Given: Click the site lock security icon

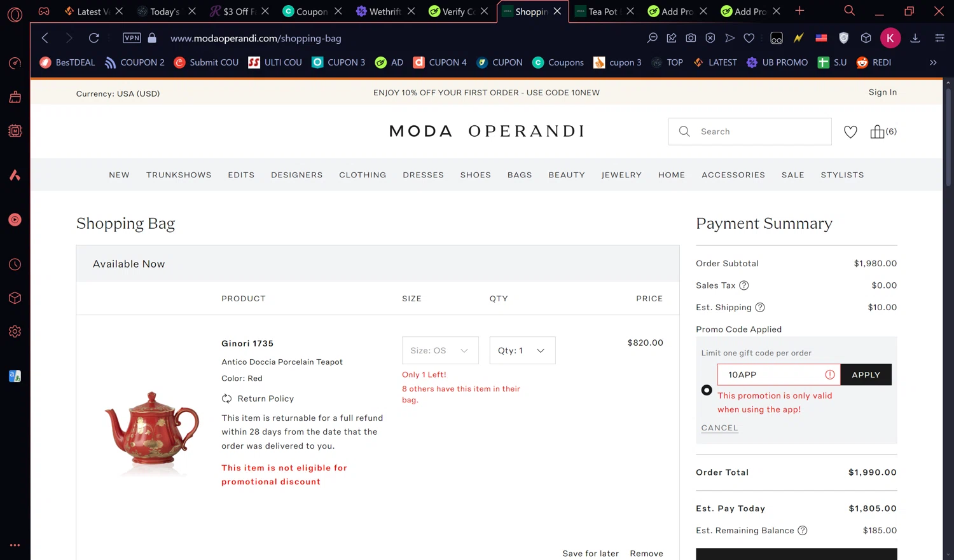Looking at the screenshot, I should (152, 38).
